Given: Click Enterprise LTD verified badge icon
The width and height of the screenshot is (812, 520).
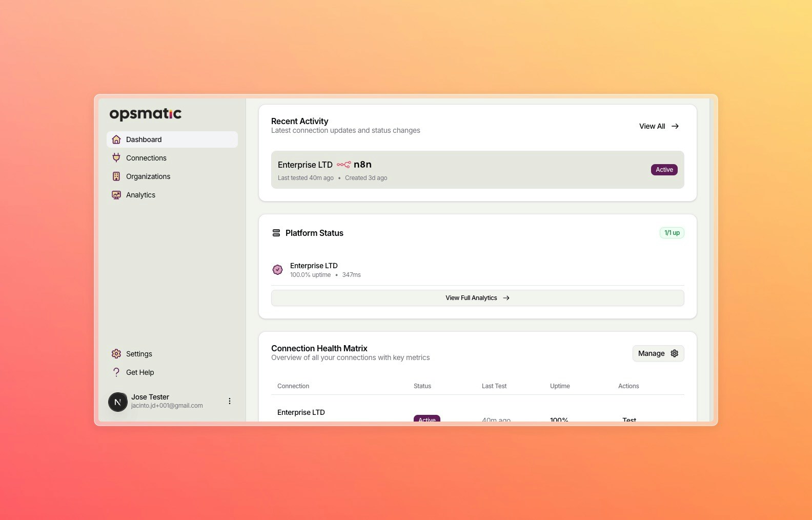Looking at the screenshot, I should 277,270.
